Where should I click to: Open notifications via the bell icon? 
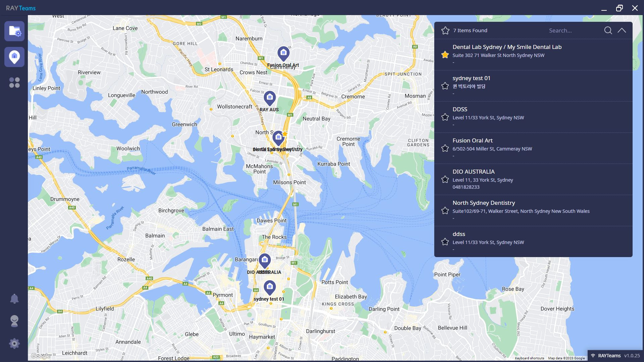pos(14,298)
